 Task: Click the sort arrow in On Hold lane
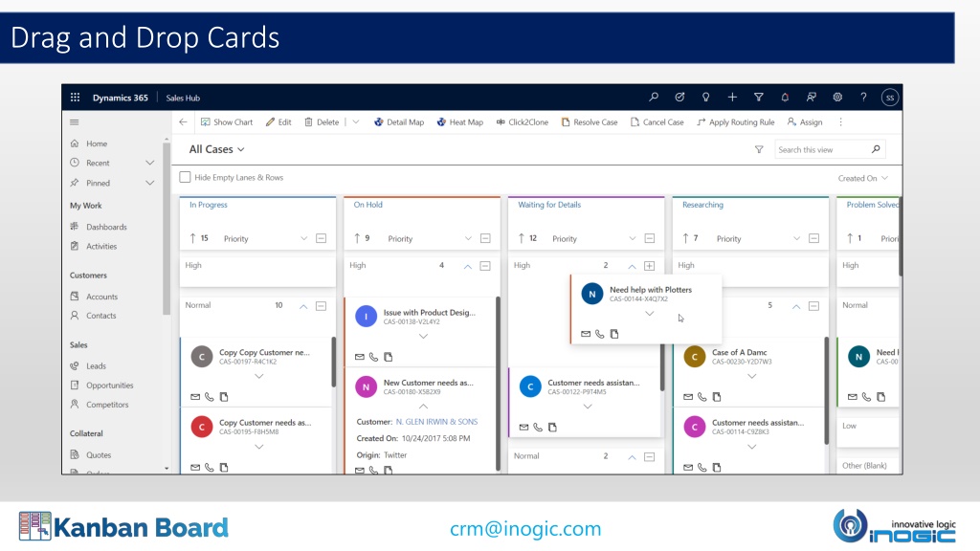pyautogui.click(x=357, y=238)
